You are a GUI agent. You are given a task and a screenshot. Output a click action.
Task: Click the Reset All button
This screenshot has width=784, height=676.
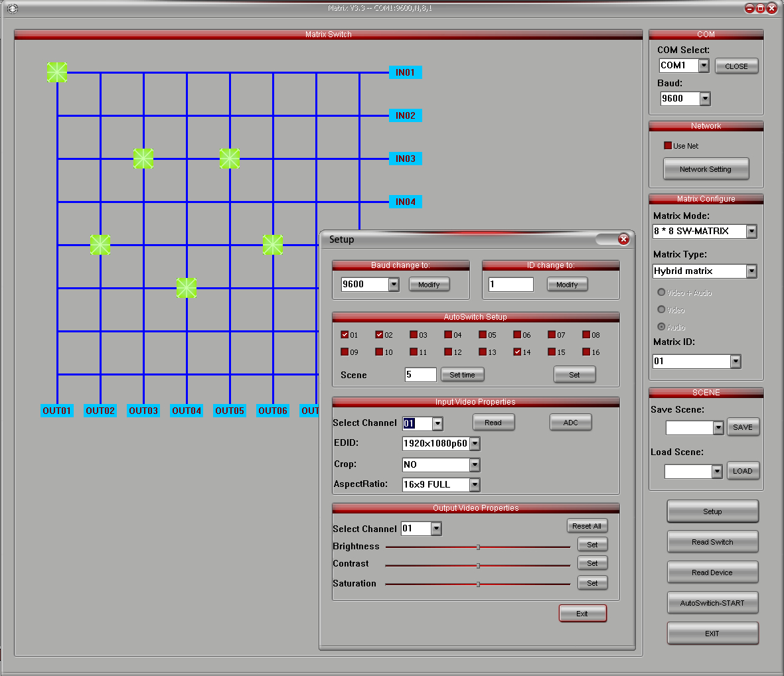(587, 525)
